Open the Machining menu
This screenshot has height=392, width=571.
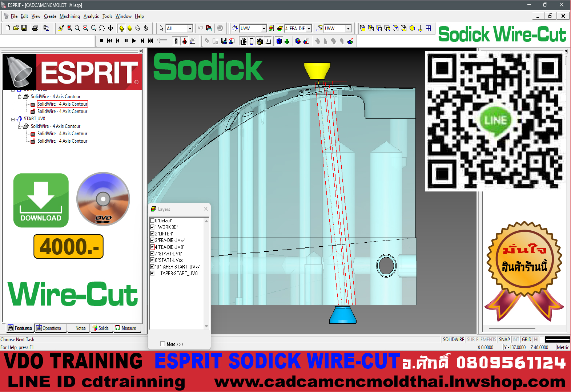click(x=69, y=16)
